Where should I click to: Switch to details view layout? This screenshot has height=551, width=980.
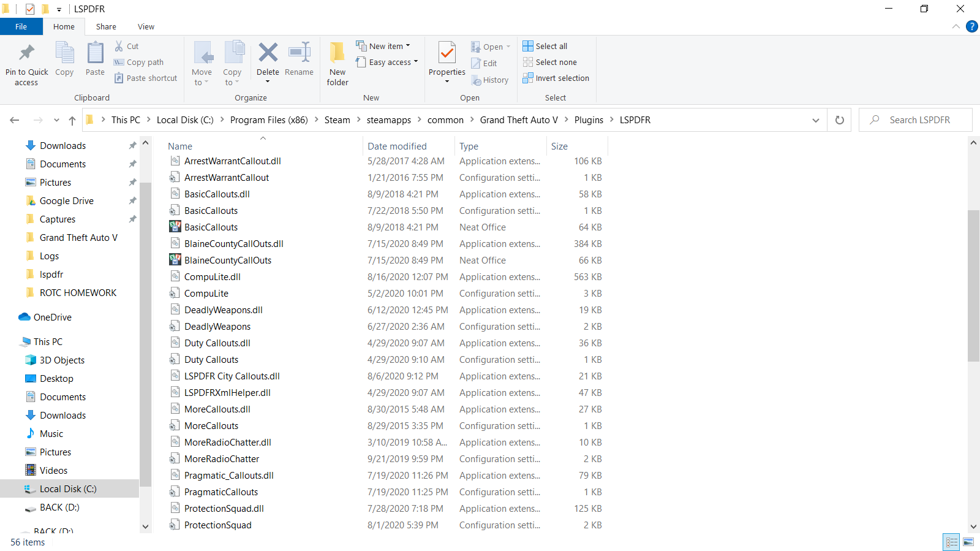(951, 542)
